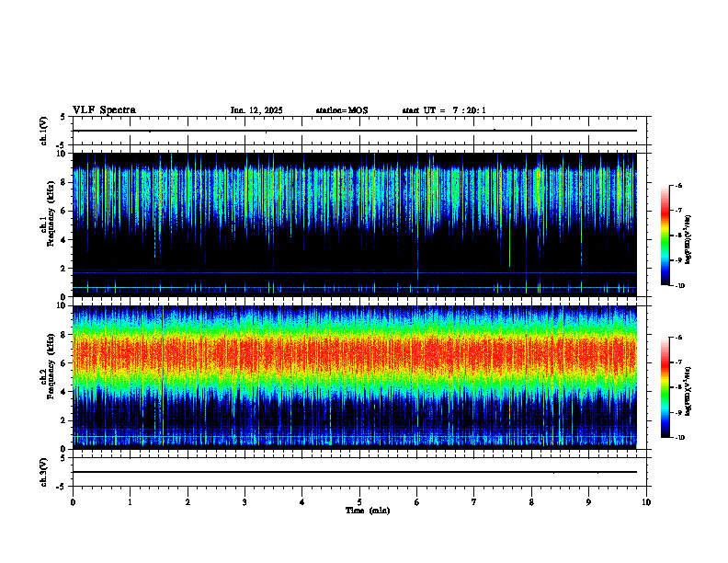Click the ch.1 voltage waveform trace
728x563 pixels.
click(355, 131)
